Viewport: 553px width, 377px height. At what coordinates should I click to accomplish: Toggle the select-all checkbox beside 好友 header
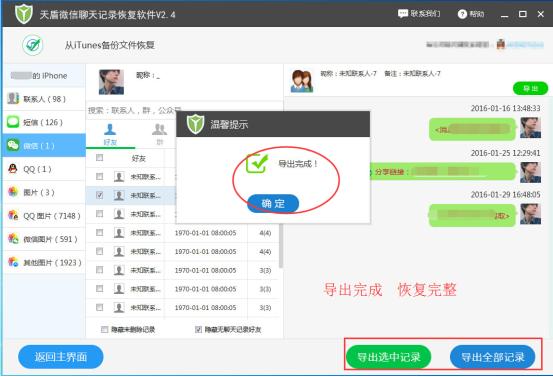99,158
